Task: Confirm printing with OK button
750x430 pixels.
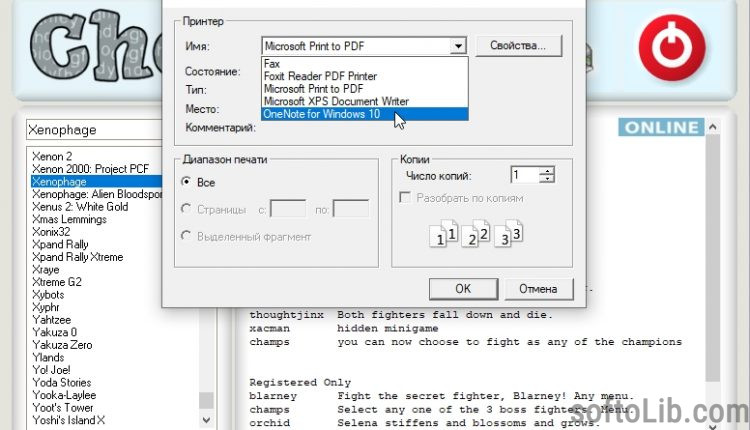Action: 463,289
